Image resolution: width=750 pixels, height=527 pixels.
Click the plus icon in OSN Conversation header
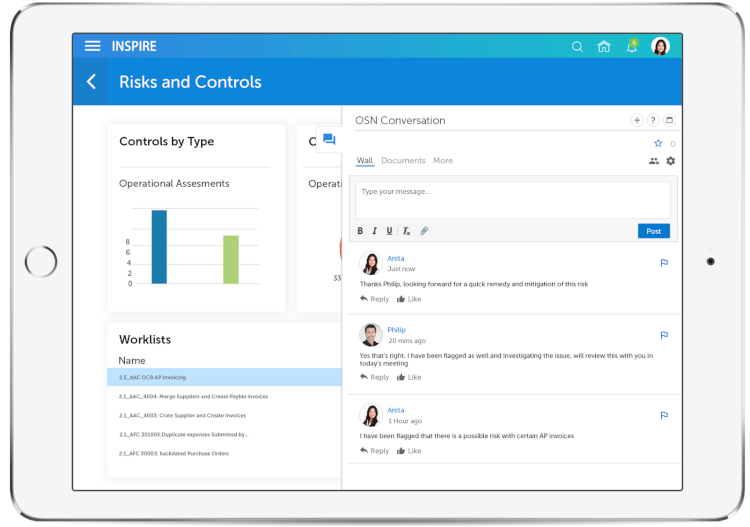point(637,120)
